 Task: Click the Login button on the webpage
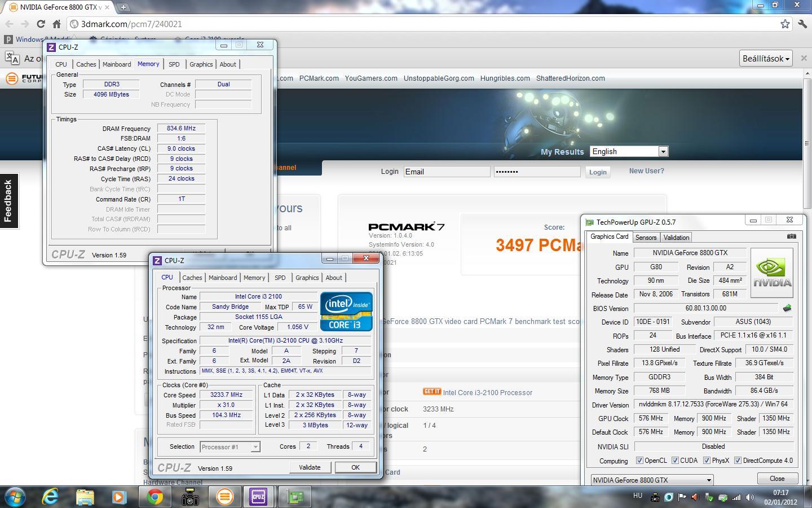pyautogui.click(x=598, y=172)
